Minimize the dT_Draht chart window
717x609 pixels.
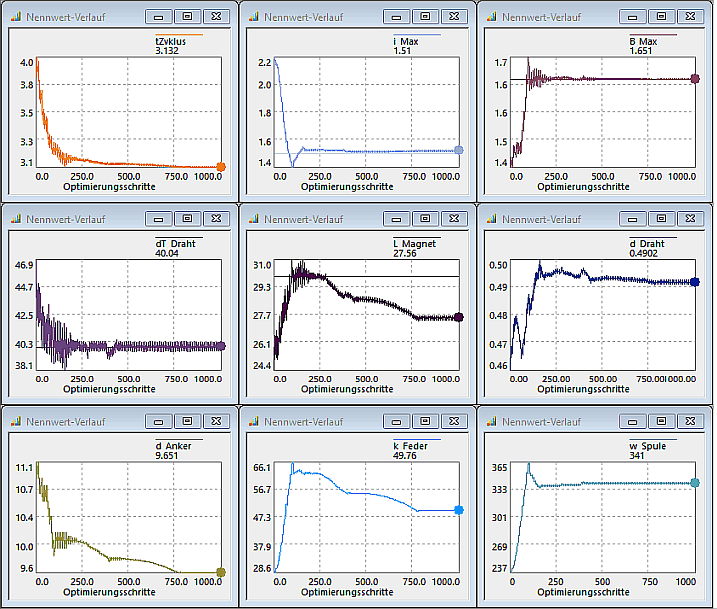click(x=160, y=218)
